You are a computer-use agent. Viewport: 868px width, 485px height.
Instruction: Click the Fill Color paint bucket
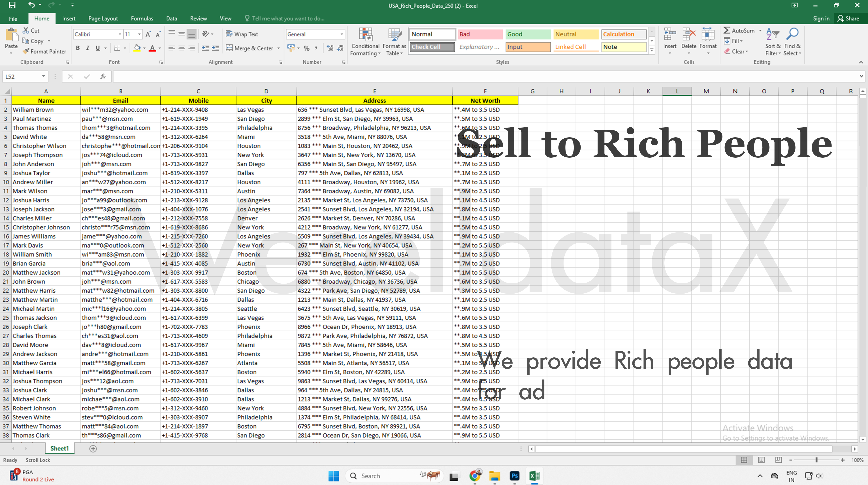[137, 48]
